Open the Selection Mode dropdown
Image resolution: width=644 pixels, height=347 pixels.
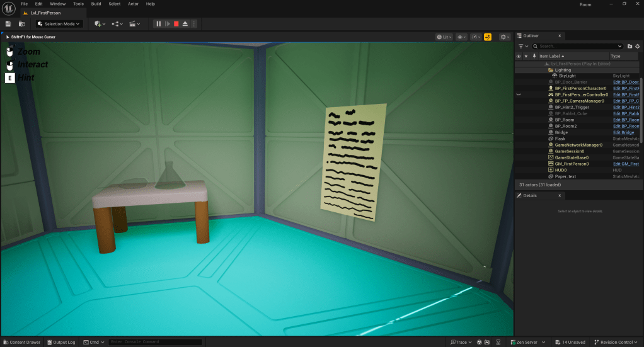[x=59, y=24]
